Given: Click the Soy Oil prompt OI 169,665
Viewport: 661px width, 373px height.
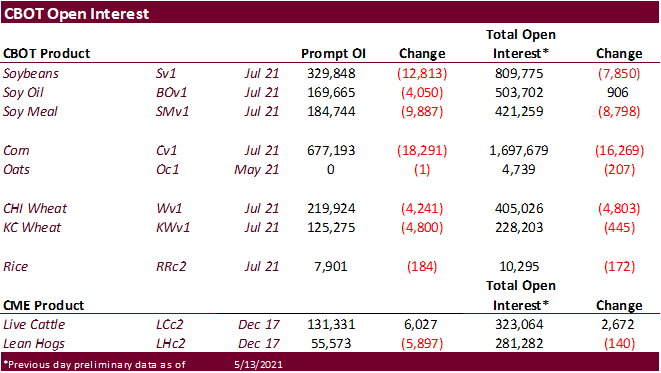Looking at the screenshot, I should coord(331,93).
